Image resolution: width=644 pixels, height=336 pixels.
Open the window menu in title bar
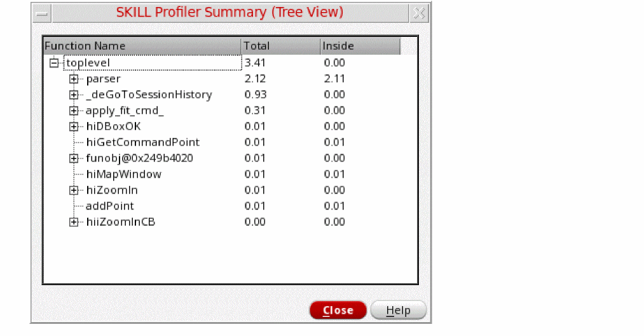[x=42, y=13]
